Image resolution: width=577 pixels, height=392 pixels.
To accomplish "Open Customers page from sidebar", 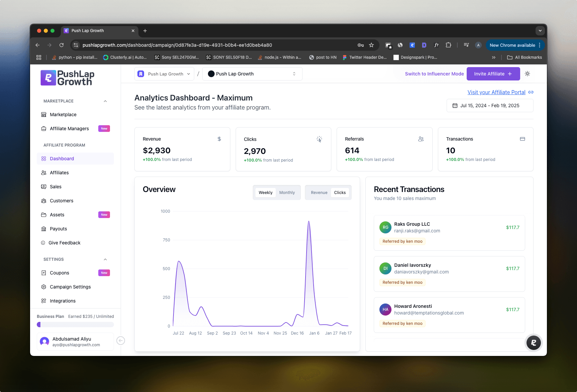I will coord(62,201).
